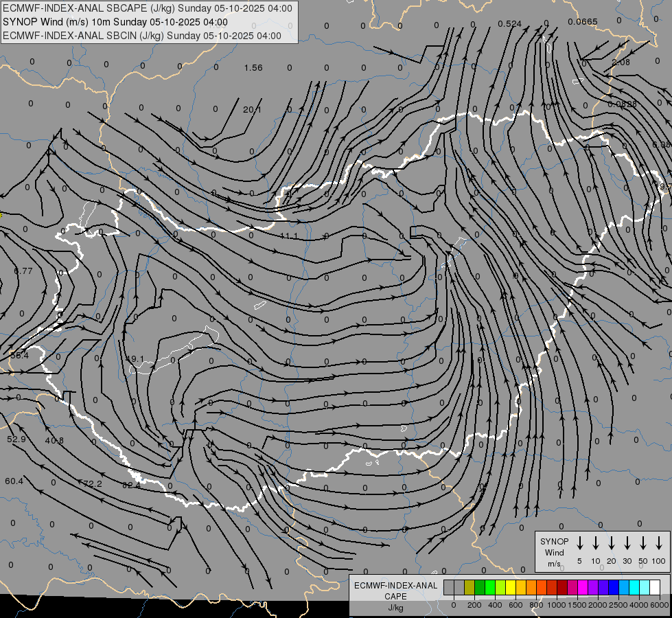Click the 0.0665 value on the map
Image resolution: width=672 pixels, height=618 pixels.
pyautogui.click(x=583, y=22)
